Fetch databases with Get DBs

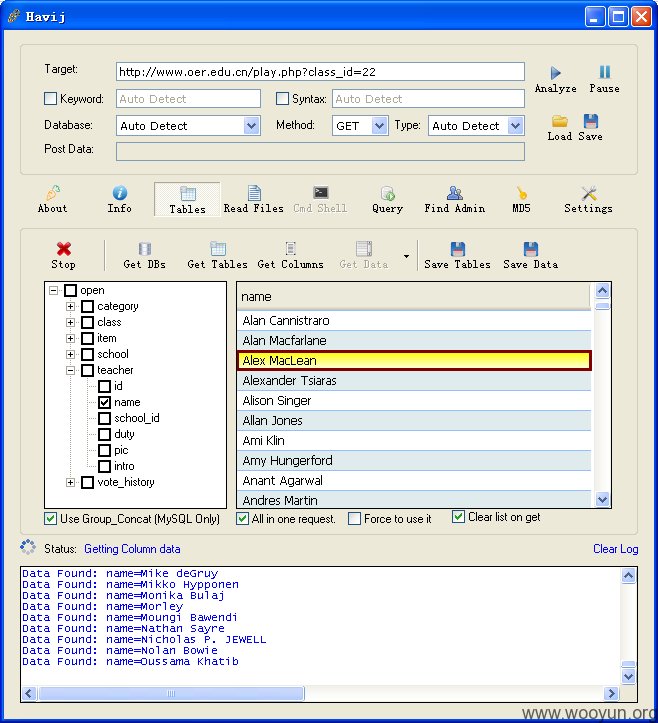[x=144, y=255]
